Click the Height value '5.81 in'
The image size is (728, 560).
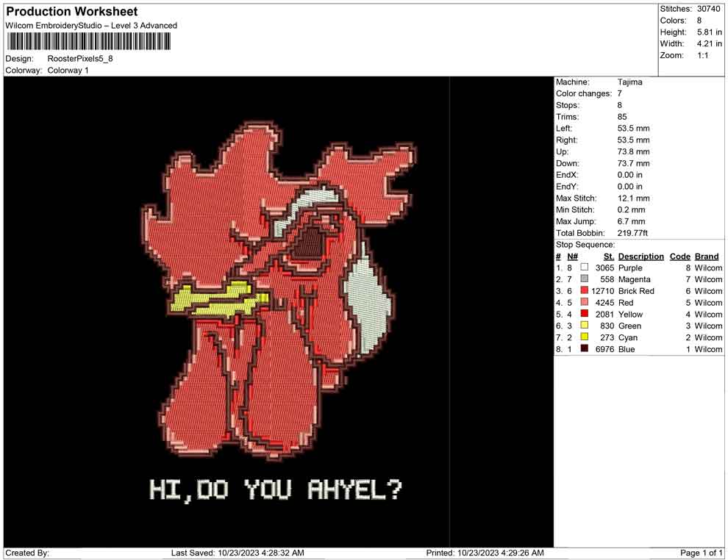point(709,32)
